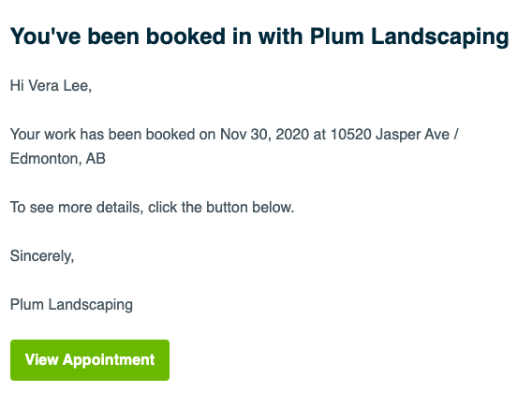Click the "Edmonton, AB" location line

pyautogui.click(x=58, y=159)
